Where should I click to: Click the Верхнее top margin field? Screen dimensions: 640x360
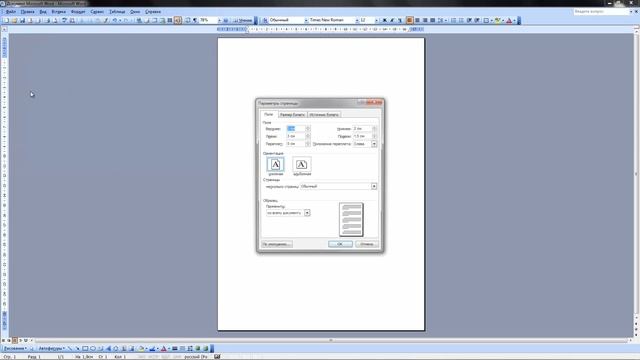click(x=296, y=129)
